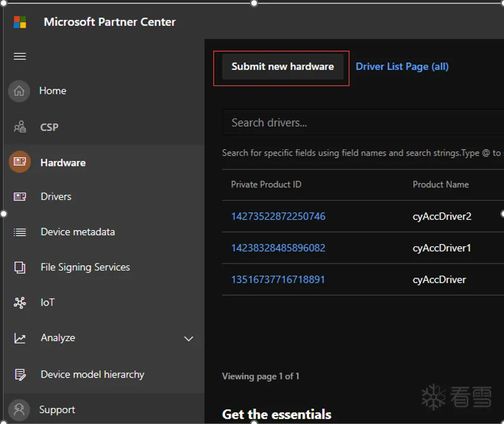Click the Hardware sidebar icon
Screen dimensions: 504x424
pyautogui.click(x=20, y=162)
